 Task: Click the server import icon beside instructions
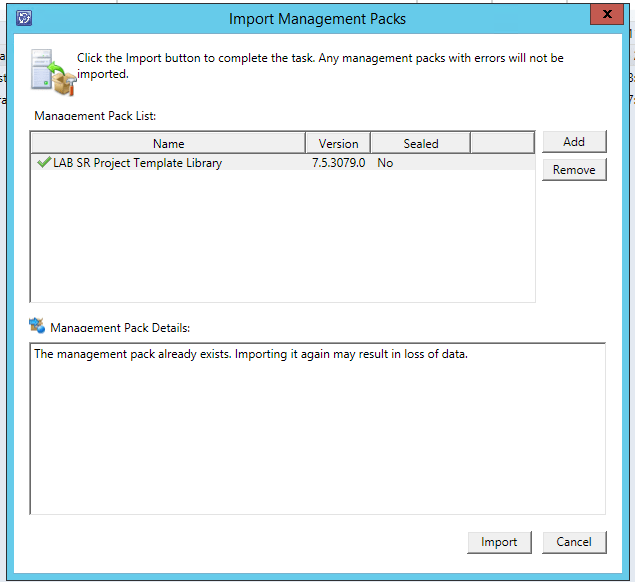(50, 71)
